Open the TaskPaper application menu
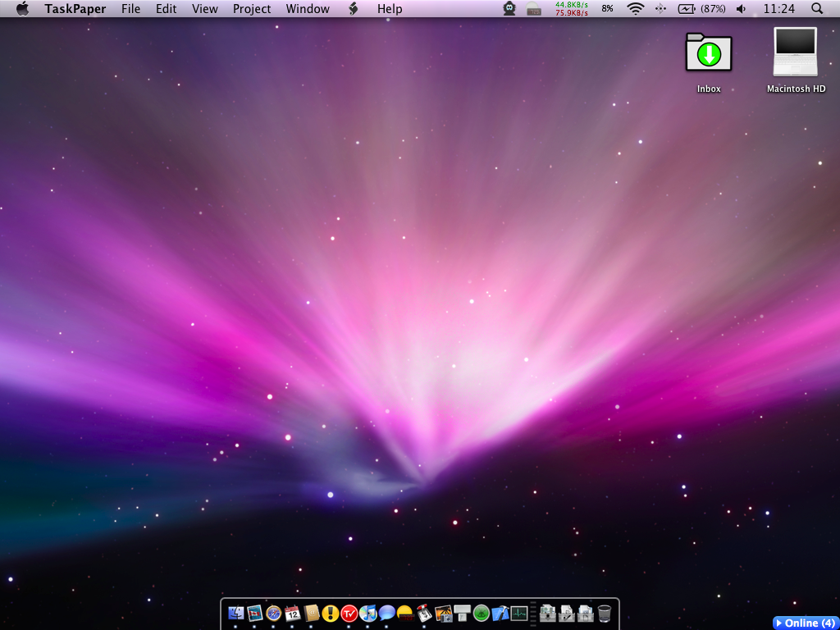Viewport: 840px width, 630px height. 75,8
